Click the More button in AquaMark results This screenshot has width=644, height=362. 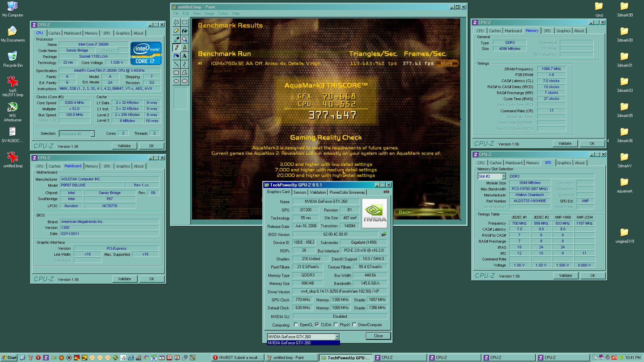[x=446, y=63]
